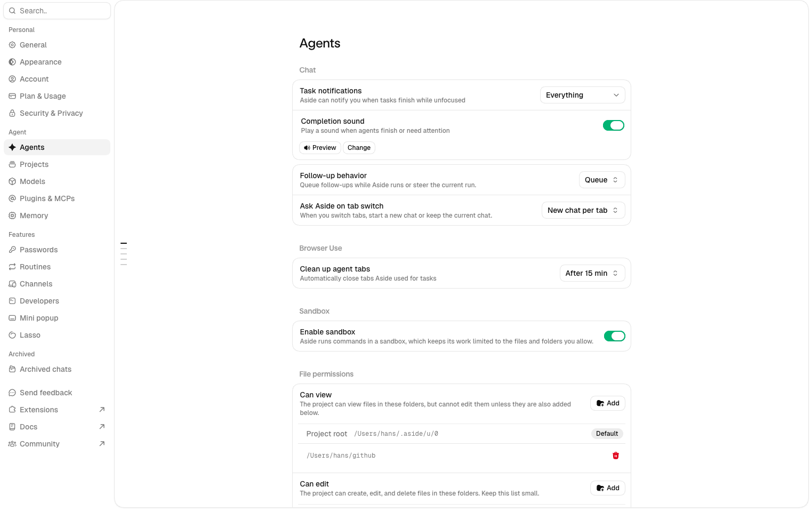Image resolution: width=812 pixels, height=511 pixels.
Task: Expand the New chat per tab selector
Action: click(583, 210)
